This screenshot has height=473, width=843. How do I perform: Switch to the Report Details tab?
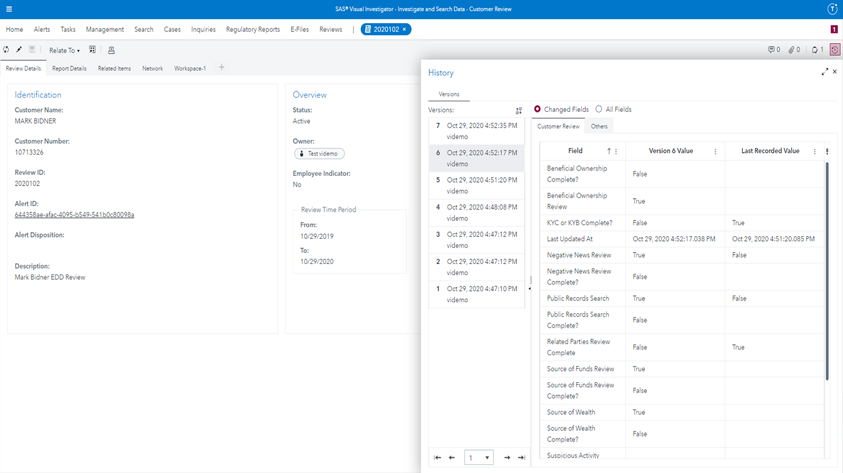[69, 68]
